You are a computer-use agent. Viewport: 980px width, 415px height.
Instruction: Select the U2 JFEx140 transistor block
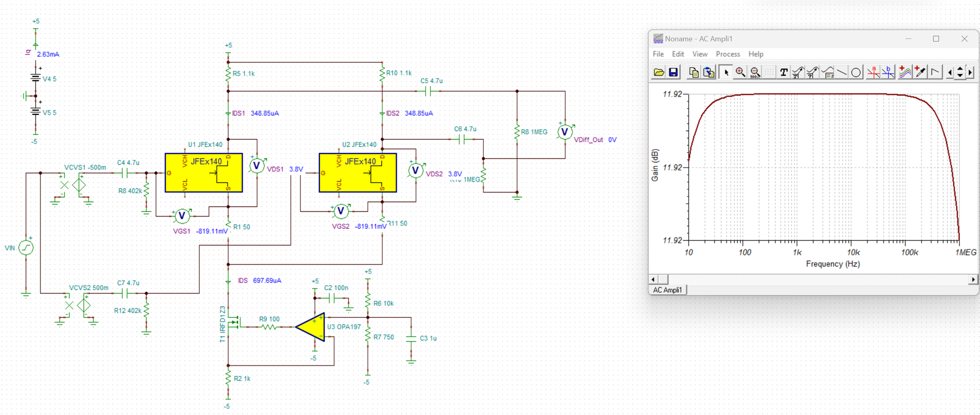coord(358,173)
